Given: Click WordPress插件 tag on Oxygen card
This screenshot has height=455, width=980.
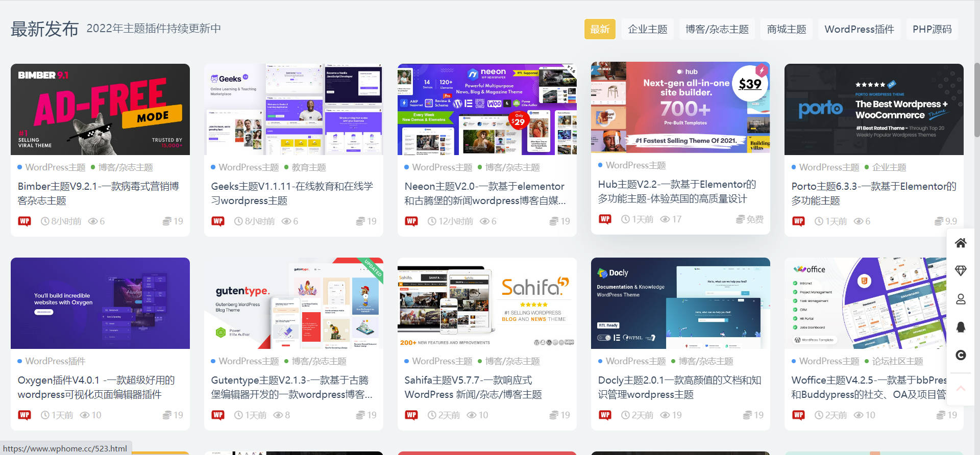Looking at the screenshot, I should (x=55, y=361).
